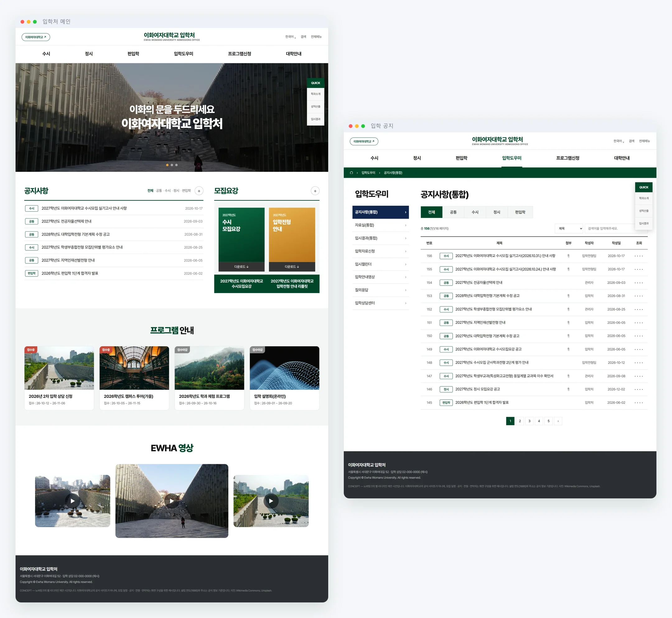Open the 입학 설명회(온라인) program card
The height and width of the screenshot is (618, 672).
(284, 378)
